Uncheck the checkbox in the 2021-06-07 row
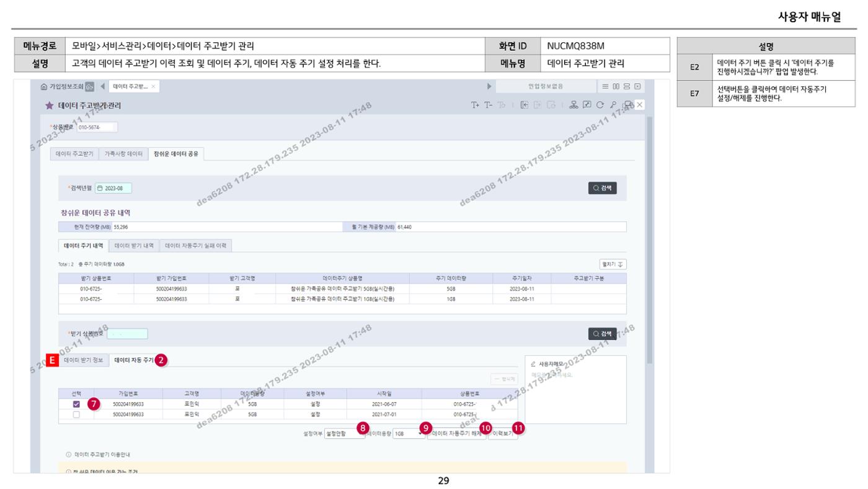 [x=76, y=404]
